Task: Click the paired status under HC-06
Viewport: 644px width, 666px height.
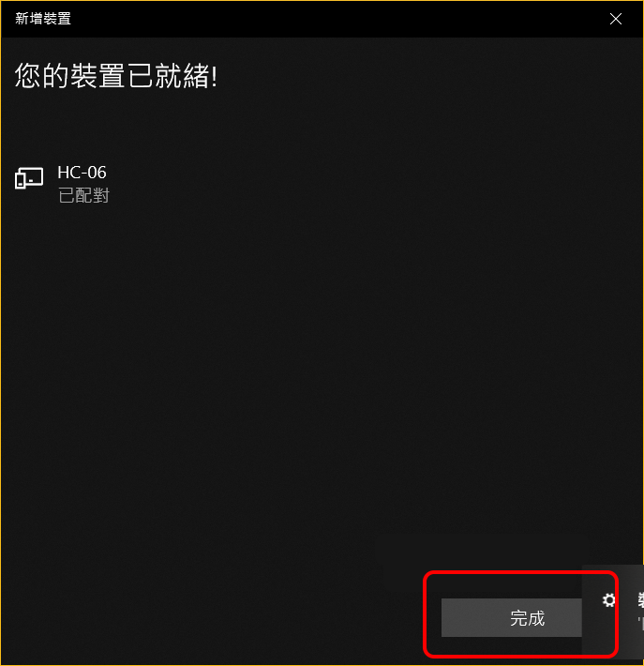Action: [83, 195]
